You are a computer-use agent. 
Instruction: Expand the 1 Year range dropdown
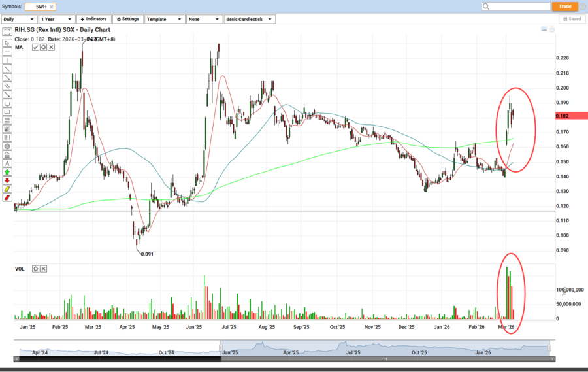(57, 19)
